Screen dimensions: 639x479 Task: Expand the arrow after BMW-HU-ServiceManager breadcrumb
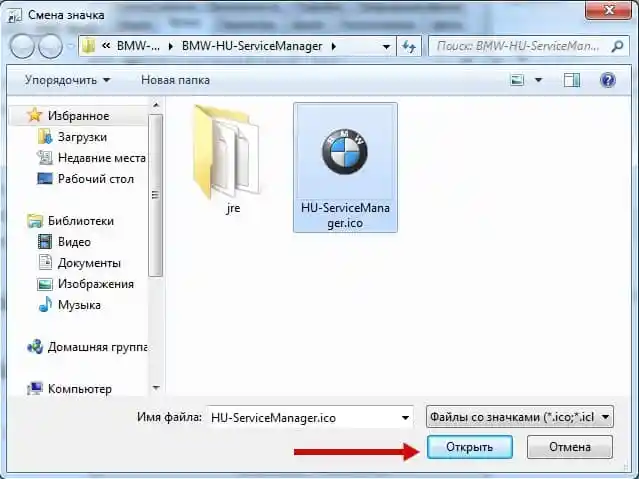[x=334, y=46]
